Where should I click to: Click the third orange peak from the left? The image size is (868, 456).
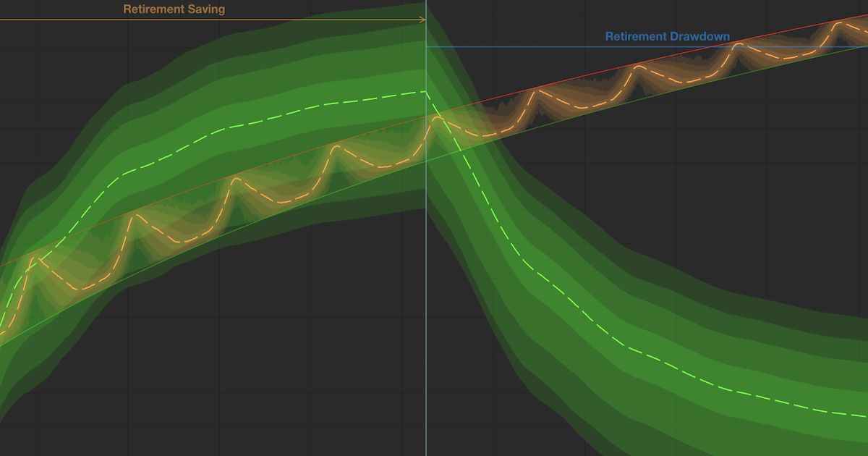pyautogui.click(x=234, y=178)
